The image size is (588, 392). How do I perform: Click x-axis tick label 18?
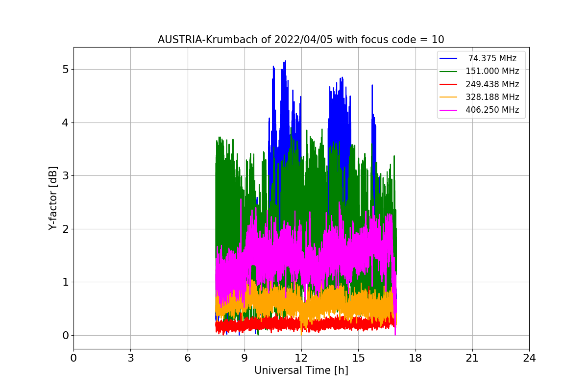(416, 358)
